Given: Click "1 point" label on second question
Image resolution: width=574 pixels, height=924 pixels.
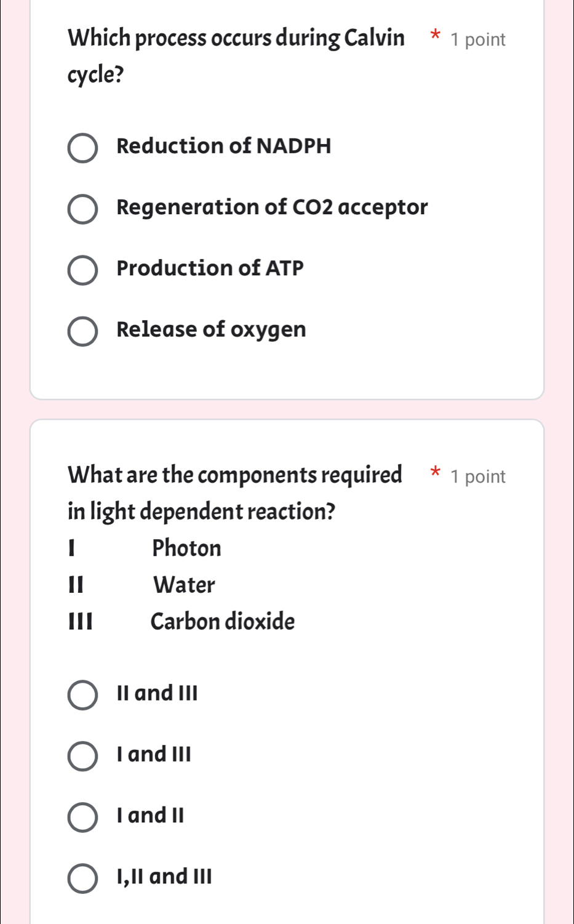Looking at the screenshot, I should coord(479,475).
